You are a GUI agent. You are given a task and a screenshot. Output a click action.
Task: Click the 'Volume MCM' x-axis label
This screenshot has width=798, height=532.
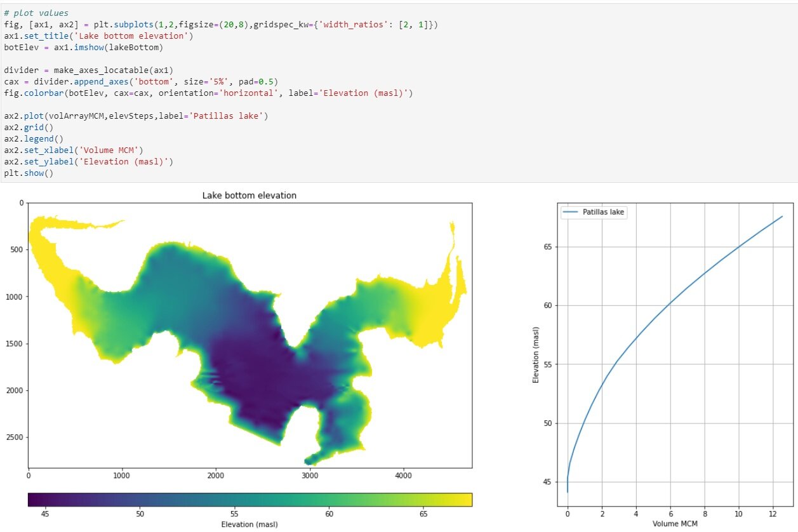[x=675, y=524]
